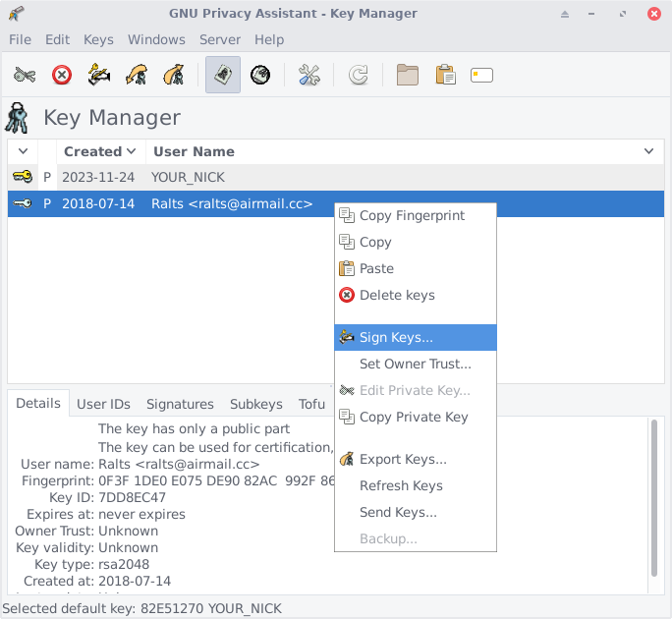Open the Smartcard manager toolbar icon

(481, 75)
